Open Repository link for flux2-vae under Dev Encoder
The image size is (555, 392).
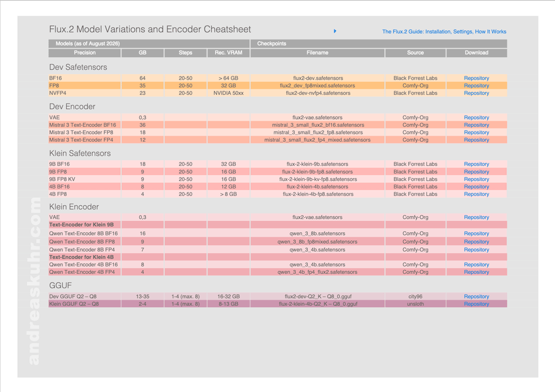[x=476, y=117]
